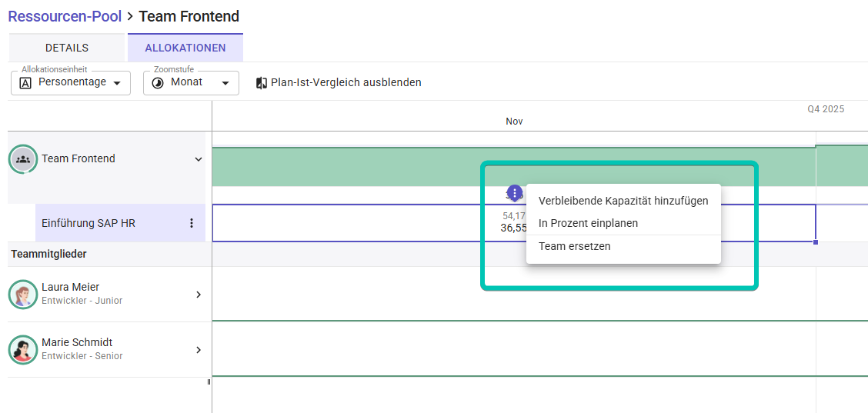Expand Laura Meier's row
Viewport: 868px width, 413px height.
coord(199,294)
